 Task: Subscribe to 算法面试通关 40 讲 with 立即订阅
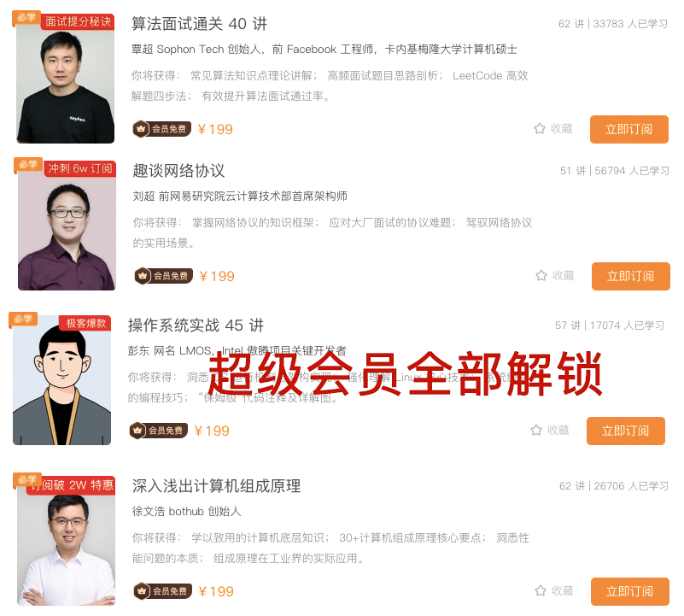tap(629, 129)
